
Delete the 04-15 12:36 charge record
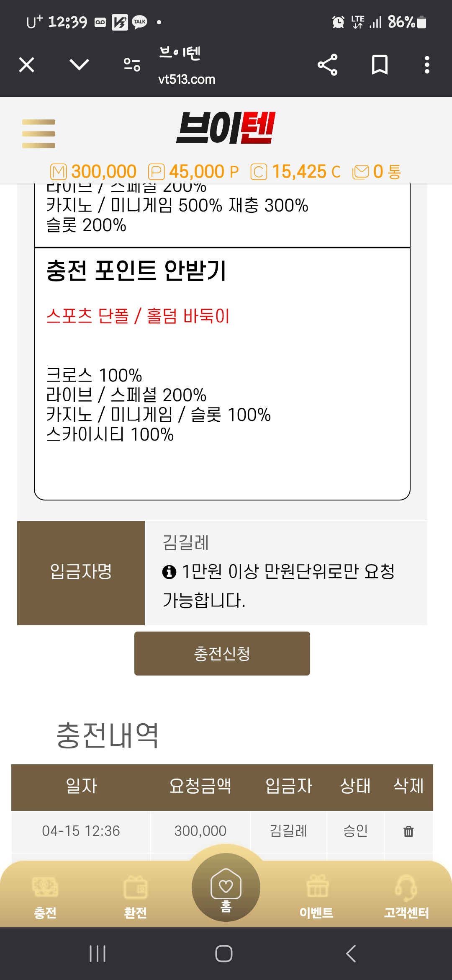[408, 831]
